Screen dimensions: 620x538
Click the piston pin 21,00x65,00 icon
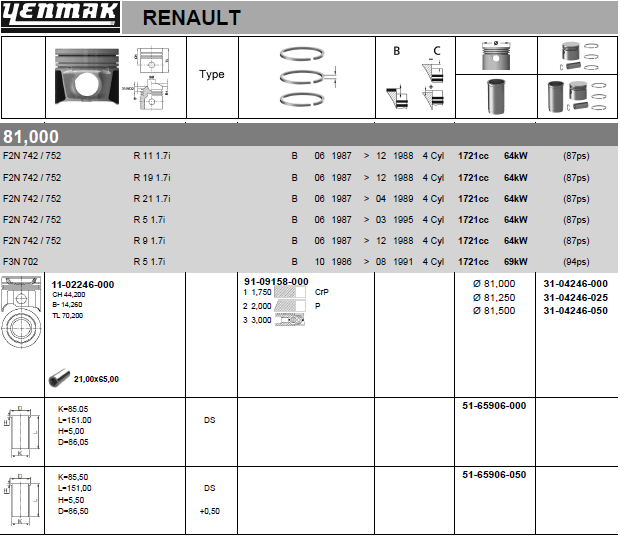pyautogui.click(x=59, y=378)
